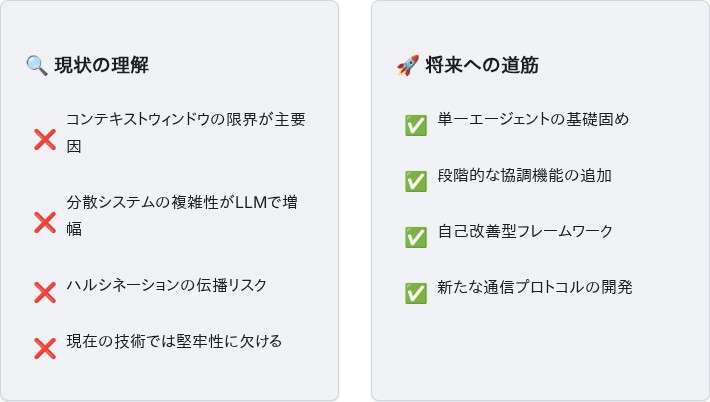Click the text 単一エージェントの基礎固め
The height and width of the screenshot is (402, 710).
533,119
